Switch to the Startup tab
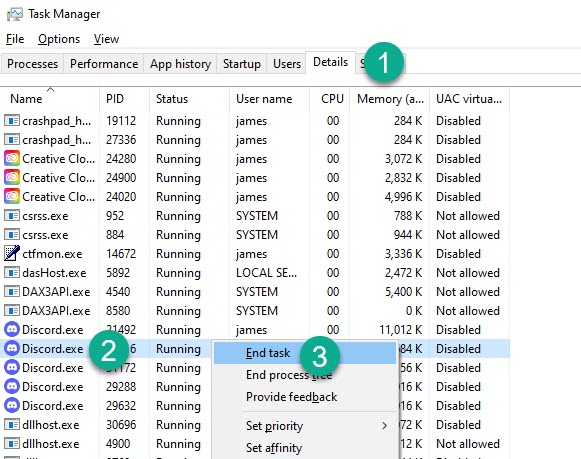Image resolution: width=581 pixels, height=459 pixels. pyautogui.click(x=242, y=64)
